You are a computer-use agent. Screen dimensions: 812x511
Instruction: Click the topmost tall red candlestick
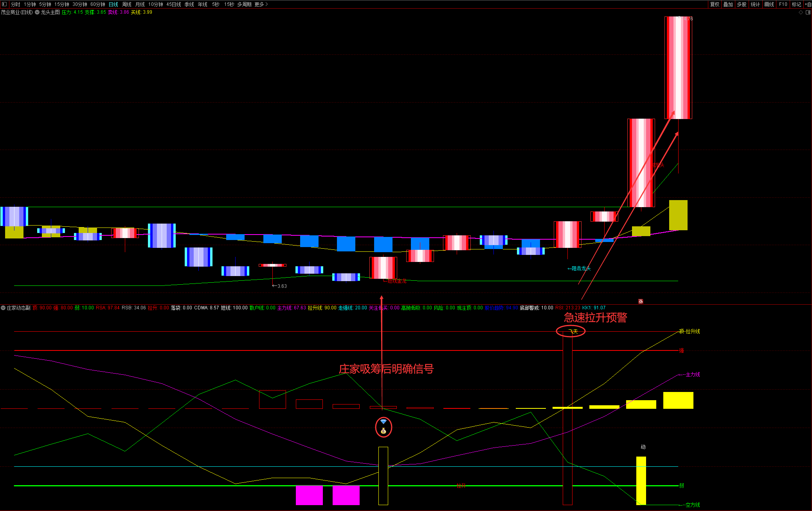pos(678,67)
